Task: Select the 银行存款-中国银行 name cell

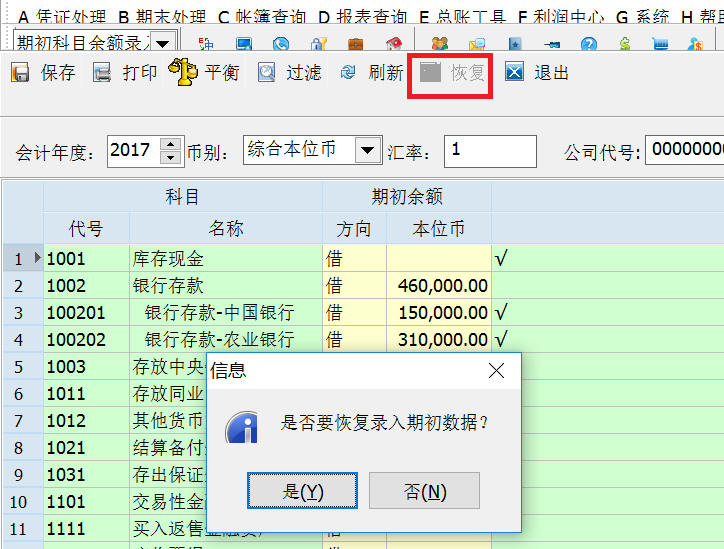Action: coord(226,313)
